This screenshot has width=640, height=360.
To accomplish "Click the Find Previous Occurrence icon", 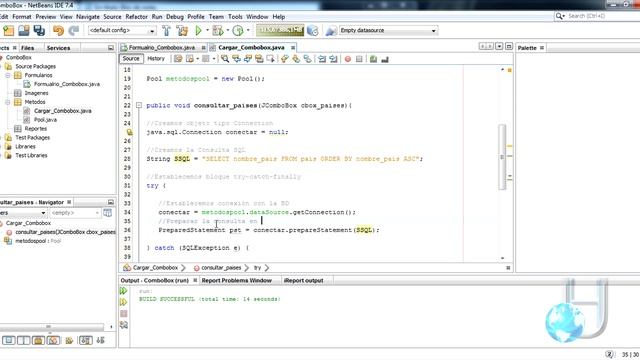I will pyautogui.click(x=236, y=59).
